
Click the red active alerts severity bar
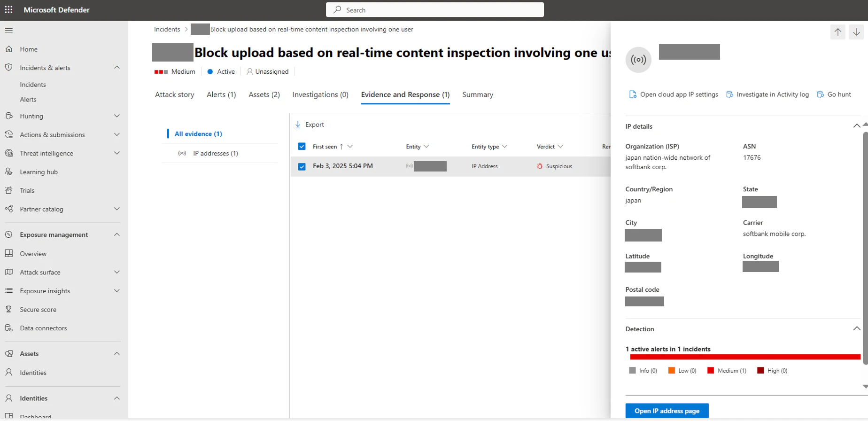745,357
